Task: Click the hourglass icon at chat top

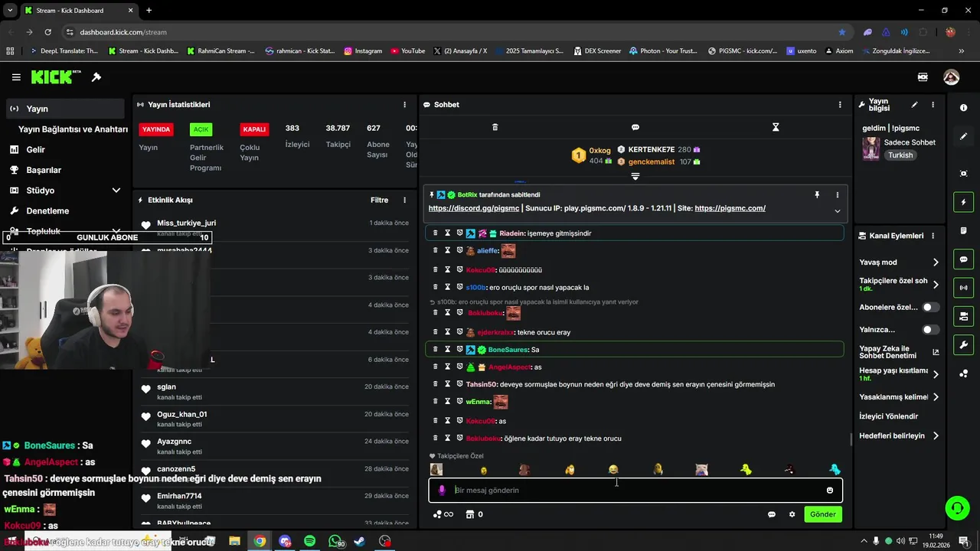Action: 776,127
